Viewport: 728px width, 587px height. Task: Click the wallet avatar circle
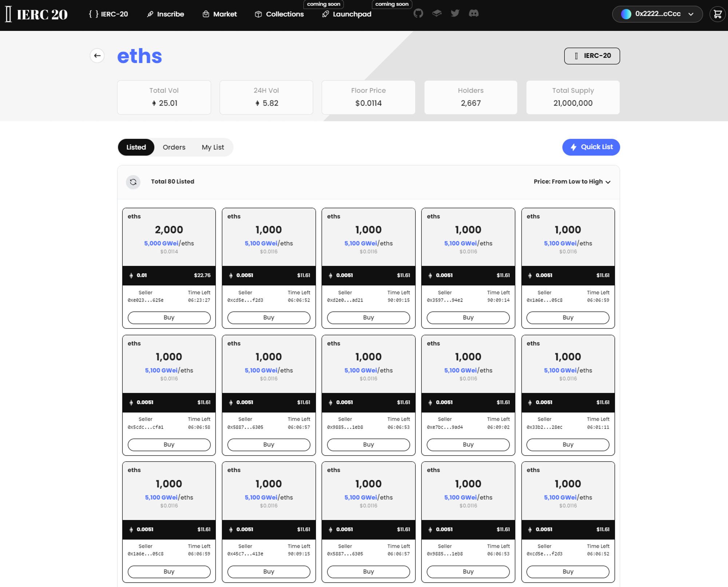point(626,14)
